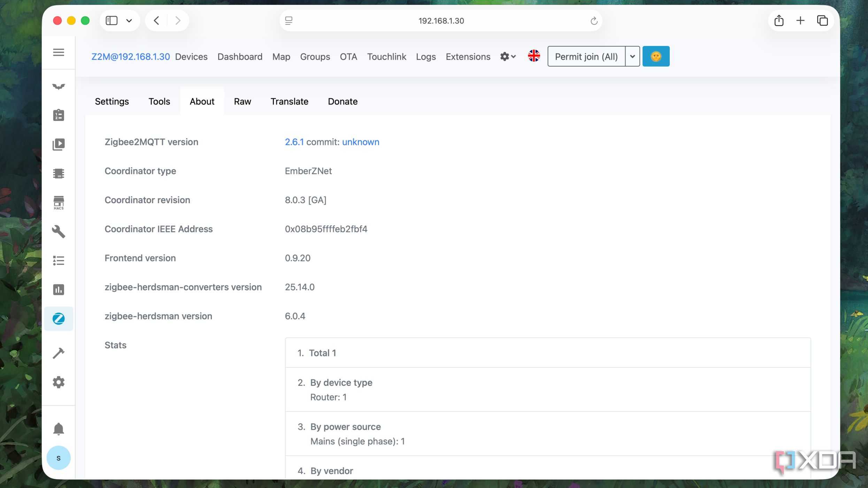Open the Home Assistant hamburger menu
Viewport: 868px width, 488px height.
[x=59, y=52]
